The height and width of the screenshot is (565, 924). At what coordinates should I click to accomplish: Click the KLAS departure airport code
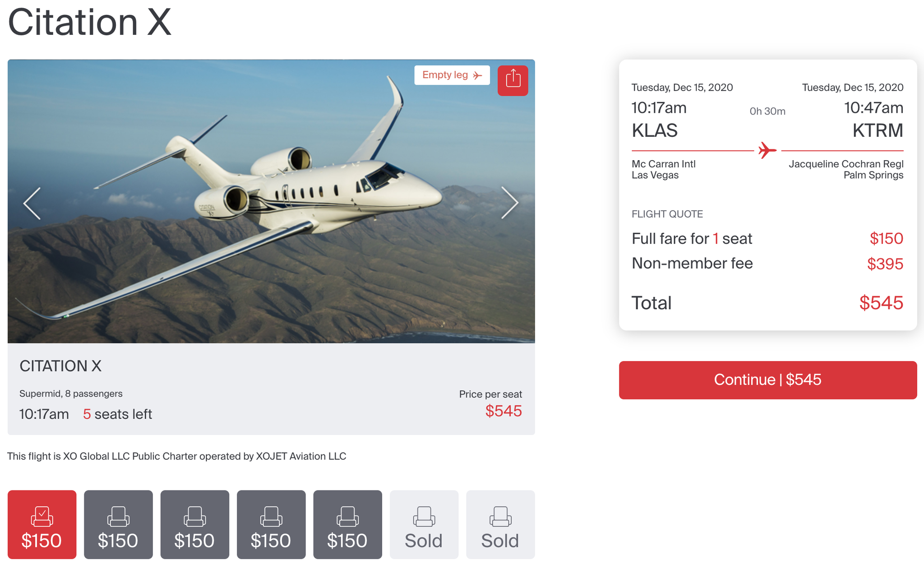coord(655,130)
